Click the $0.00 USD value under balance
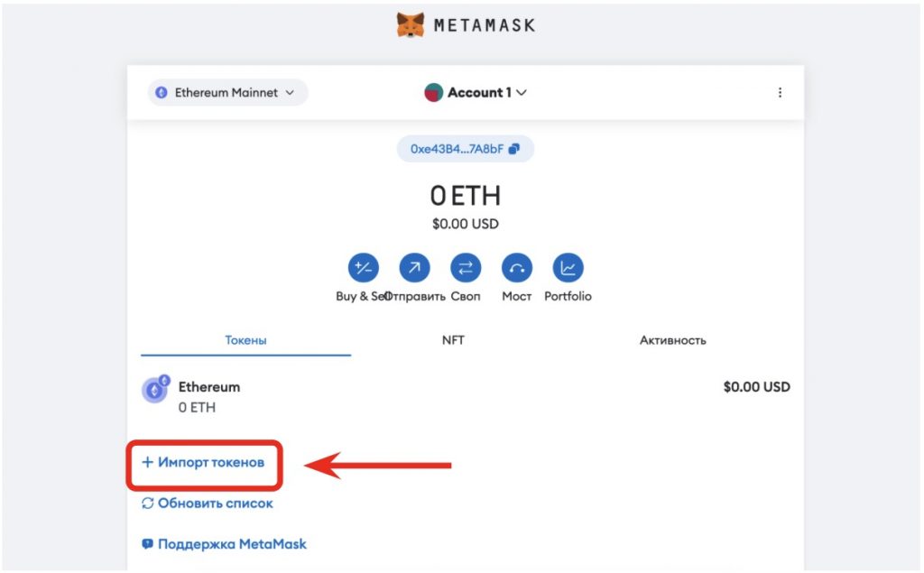The width and height of the screenshot is (924, 573). tap(465, 224)
